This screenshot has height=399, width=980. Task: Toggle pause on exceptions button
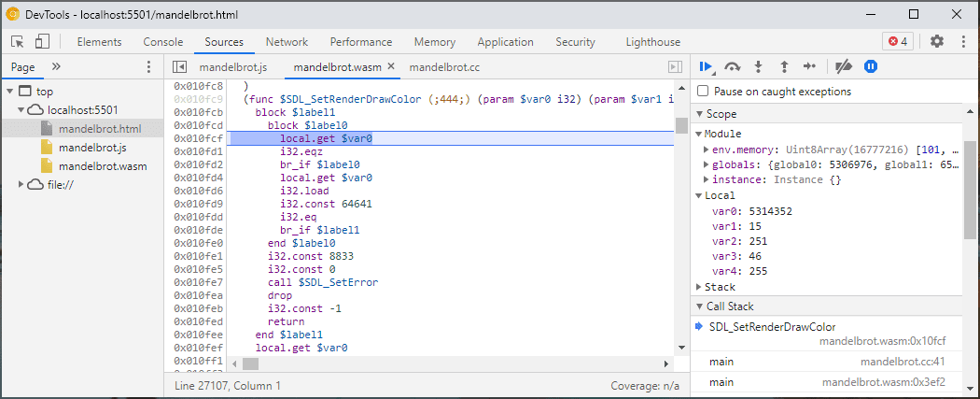(x=870, y=66)
